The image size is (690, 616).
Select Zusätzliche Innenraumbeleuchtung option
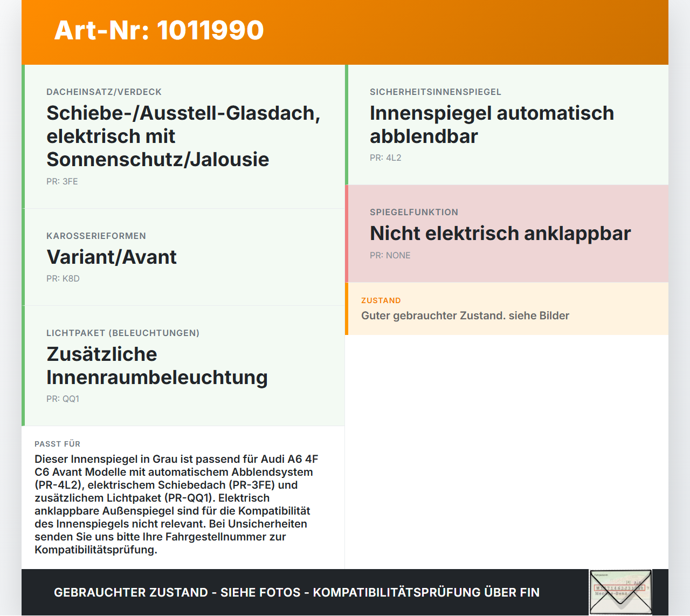(x=156, y=366)
